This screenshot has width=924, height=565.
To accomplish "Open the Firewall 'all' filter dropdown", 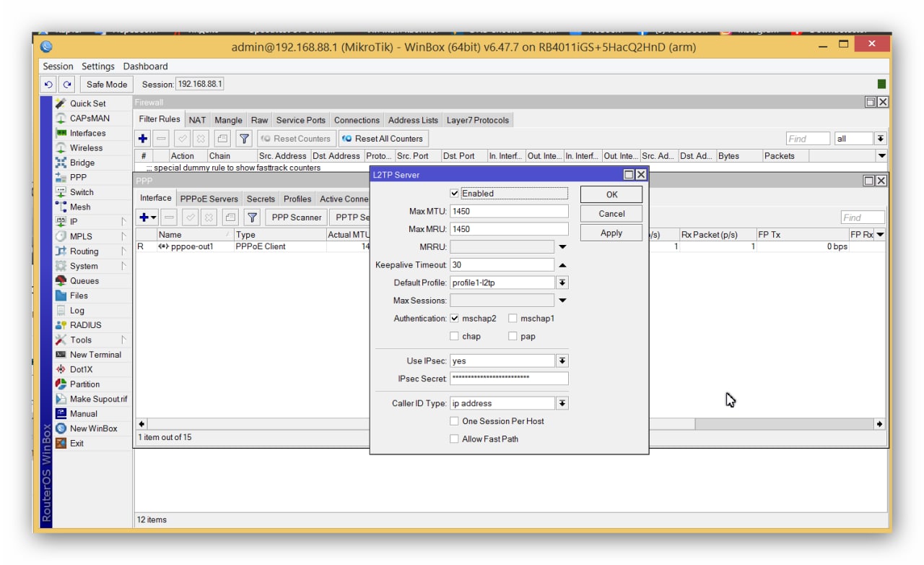I will [x=881, y=139].
